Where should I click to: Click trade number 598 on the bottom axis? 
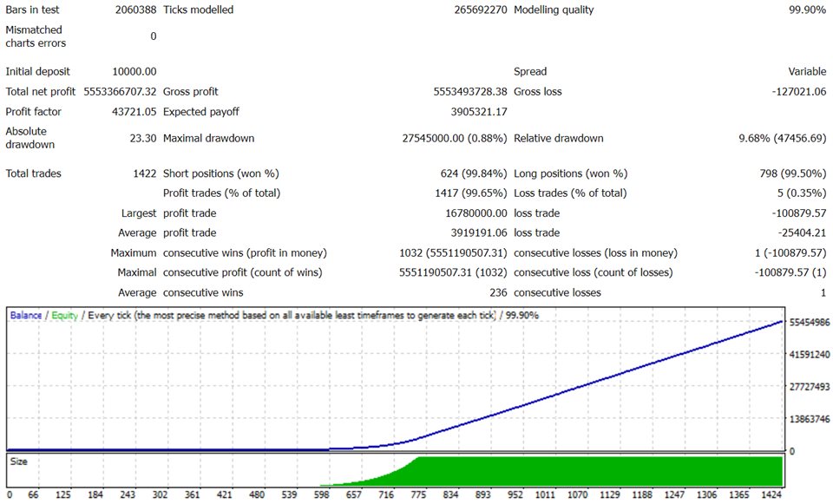(x=322, y=495)
